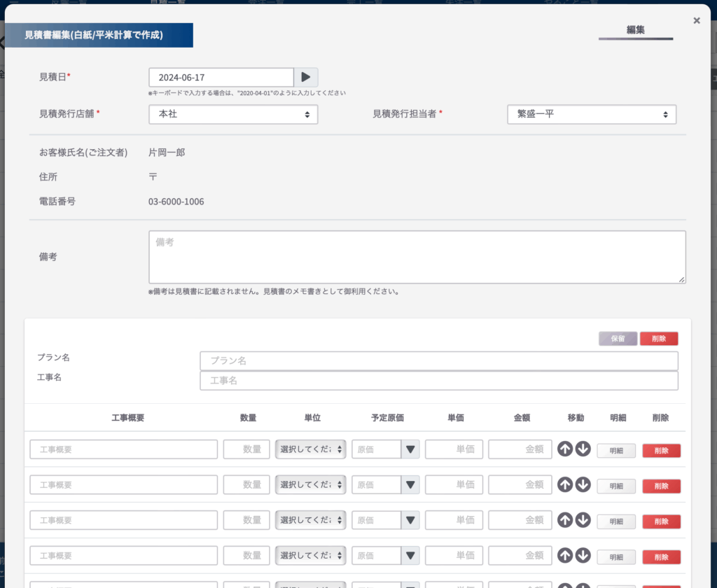
Task: Click the red 削除 button above プラン名
Action: click(659, 339)
